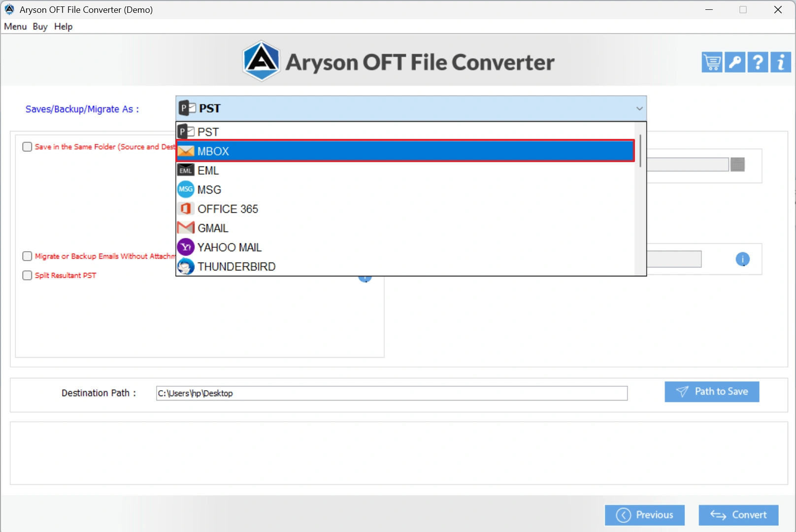Click the info about icon
Image resolution: width=796 pixels, height=532 pixels.
coord(781,63)
